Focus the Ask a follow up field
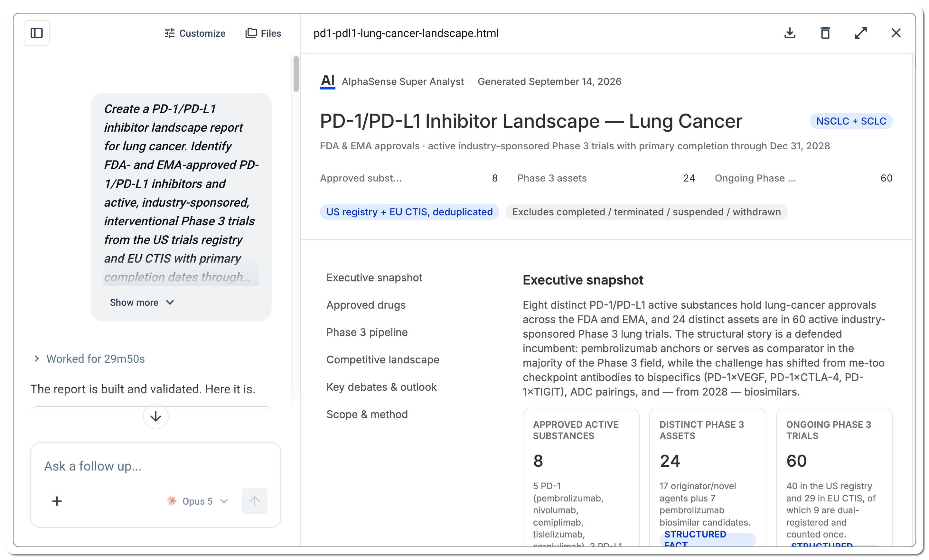This screenshot has height=560, width=929. 156,466
